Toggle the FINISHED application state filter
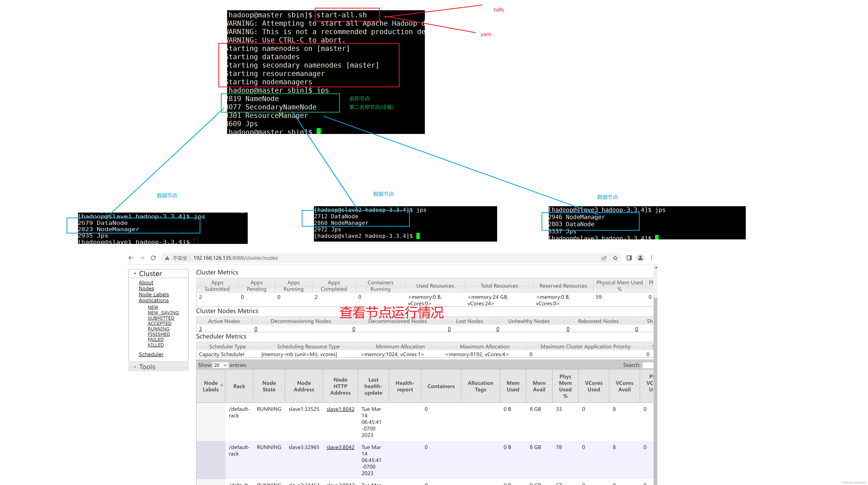The height and width of the screenshot is (485, 868). pyautogui.click(x=158, y=334)
